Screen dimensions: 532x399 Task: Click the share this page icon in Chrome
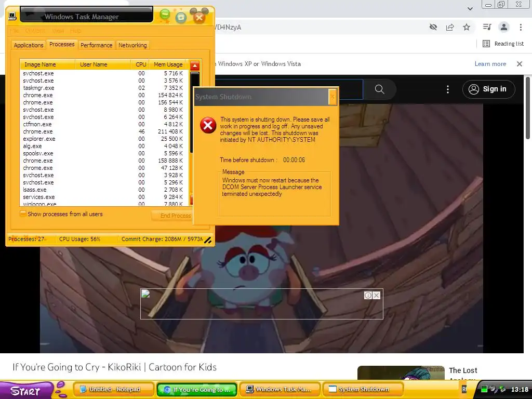(x=450, y=27)
